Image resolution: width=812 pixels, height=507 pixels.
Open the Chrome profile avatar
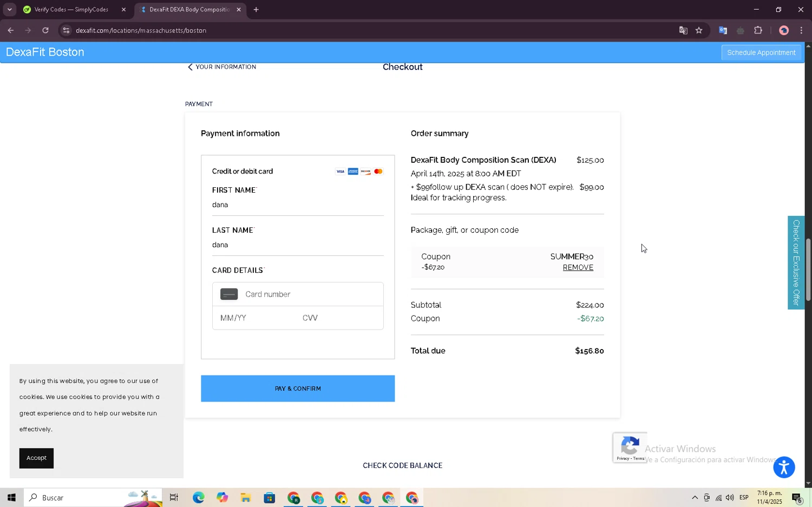coord(783,30)
